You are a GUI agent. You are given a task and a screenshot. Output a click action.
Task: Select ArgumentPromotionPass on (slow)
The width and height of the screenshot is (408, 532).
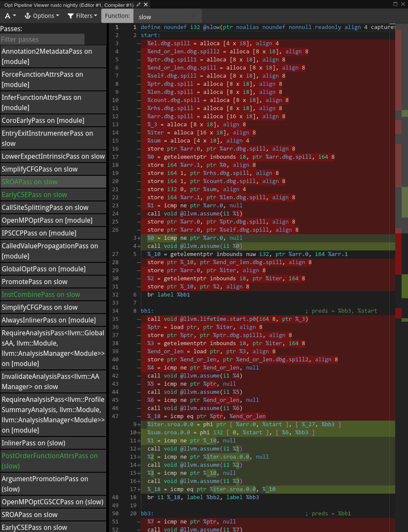(x=53, y=484)
